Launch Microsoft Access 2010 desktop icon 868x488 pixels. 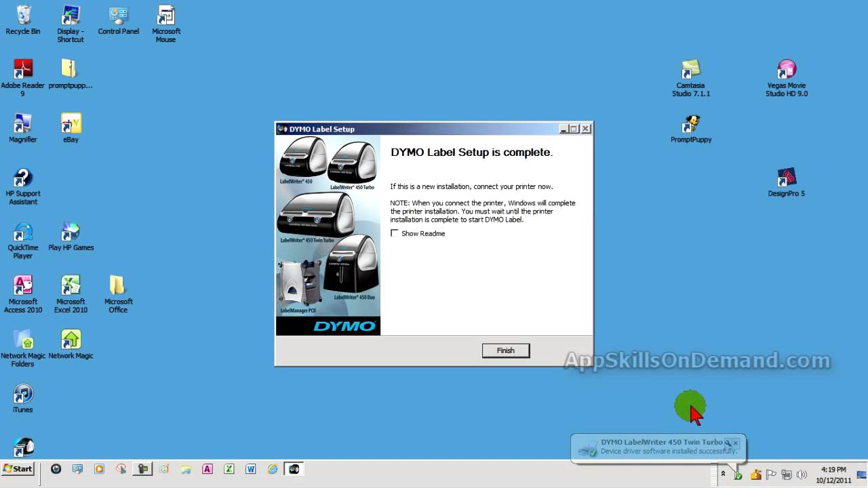(x=23, y=294)
